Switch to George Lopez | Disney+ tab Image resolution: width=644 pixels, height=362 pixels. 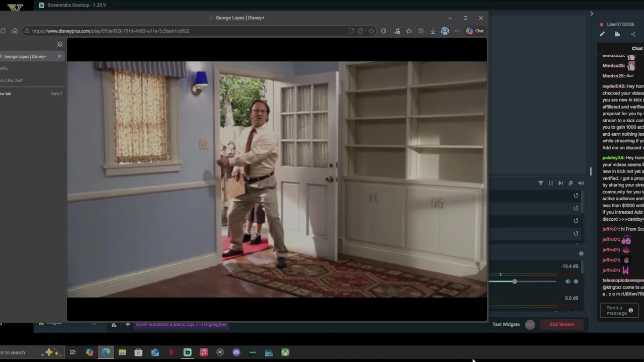[x=25, y=56]
